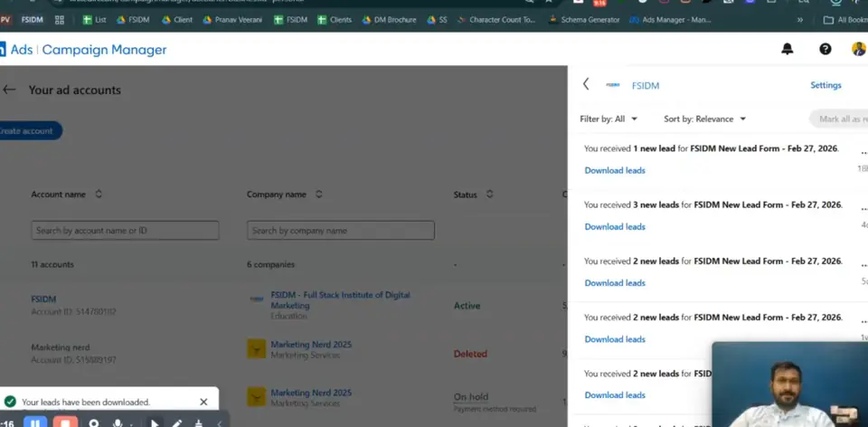Click the presenter webcam thumbnail
868x427 pixels.
pos(789,384)
